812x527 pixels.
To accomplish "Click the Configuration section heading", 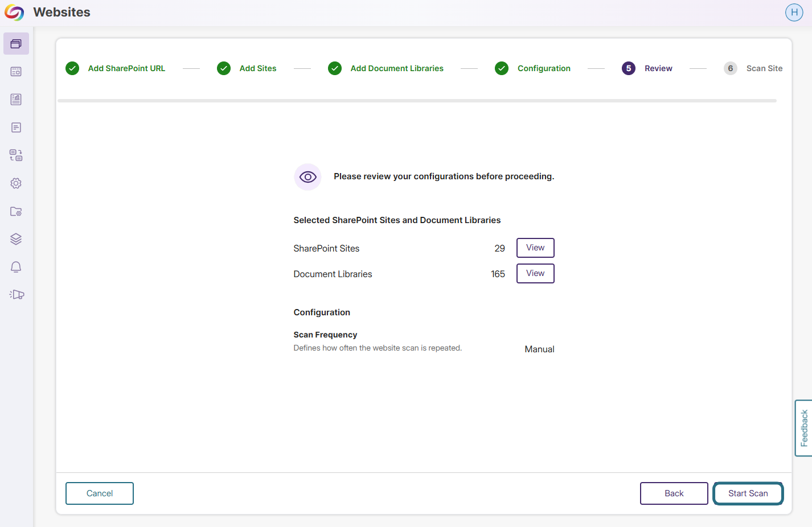I will (x=322, y=312).
